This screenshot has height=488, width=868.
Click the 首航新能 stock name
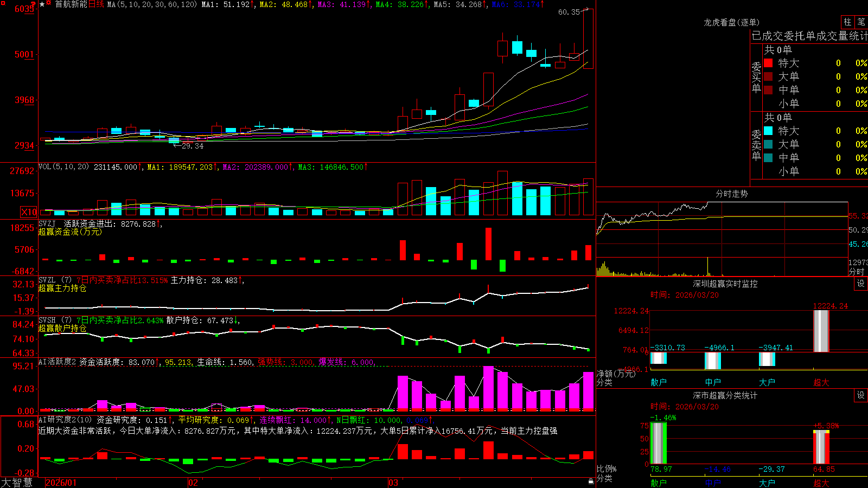(71, 4)
